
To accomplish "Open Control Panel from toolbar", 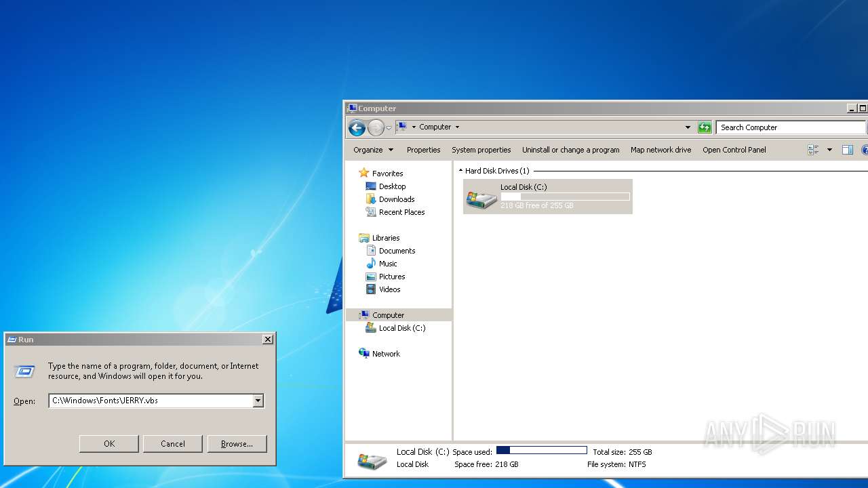I will click(734, 150).
